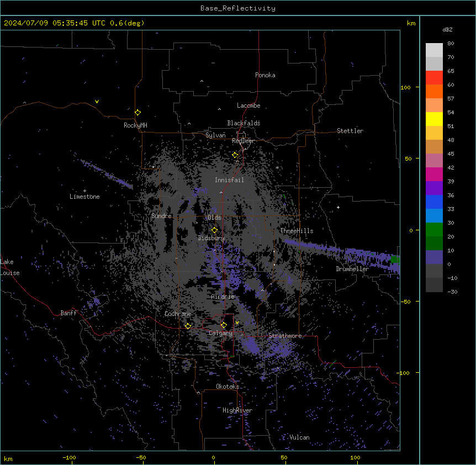Viewport: 476px width, 465px height.
Task: Click the -30 value on dBZ legend
Action: 453,292
